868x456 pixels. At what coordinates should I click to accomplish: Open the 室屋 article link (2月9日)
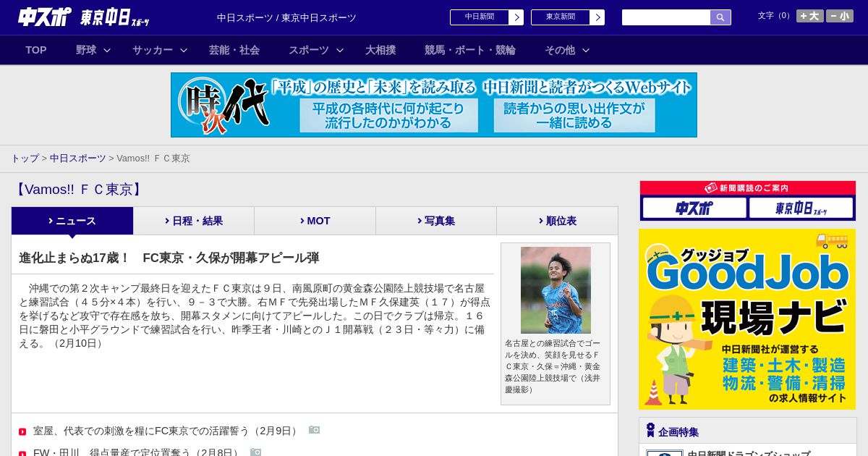coord(167,431)
